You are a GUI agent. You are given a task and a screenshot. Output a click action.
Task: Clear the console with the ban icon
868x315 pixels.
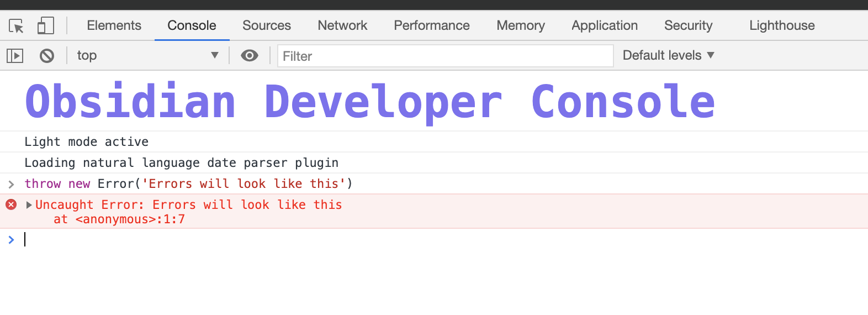tap(47, 55)
